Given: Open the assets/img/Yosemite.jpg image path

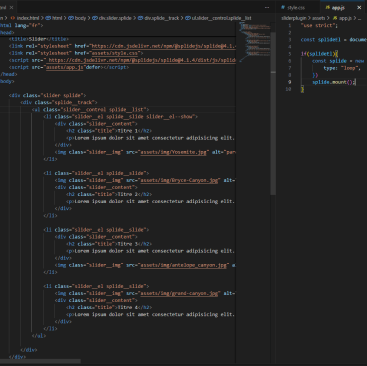Looking at the screenshot, I should (173, 152).
